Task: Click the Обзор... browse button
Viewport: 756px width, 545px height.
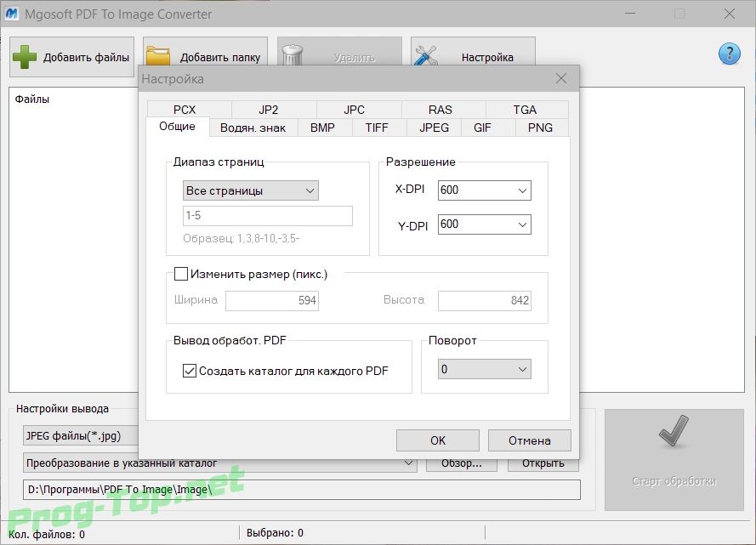Action: coord(462,463)
